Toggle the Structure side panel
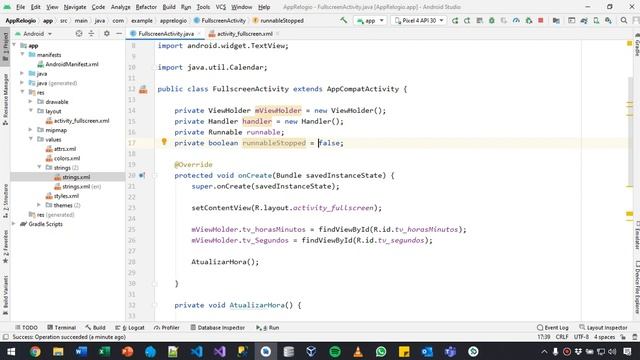The height and width of the screenshot is (360, 640). (5, 200)
